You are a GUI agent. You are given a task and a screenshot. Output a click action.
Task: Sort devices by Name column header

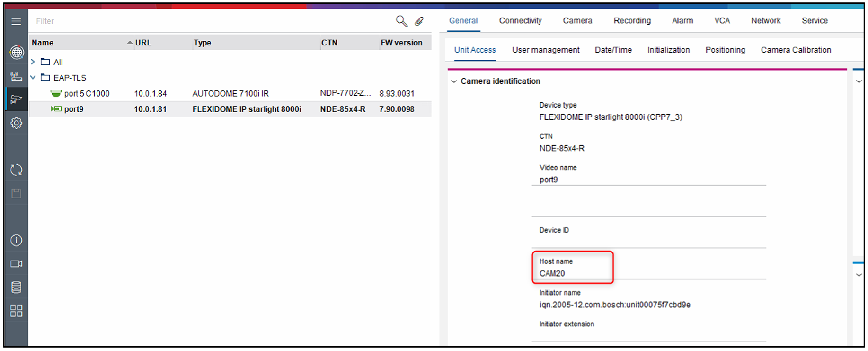click(43, 43)
